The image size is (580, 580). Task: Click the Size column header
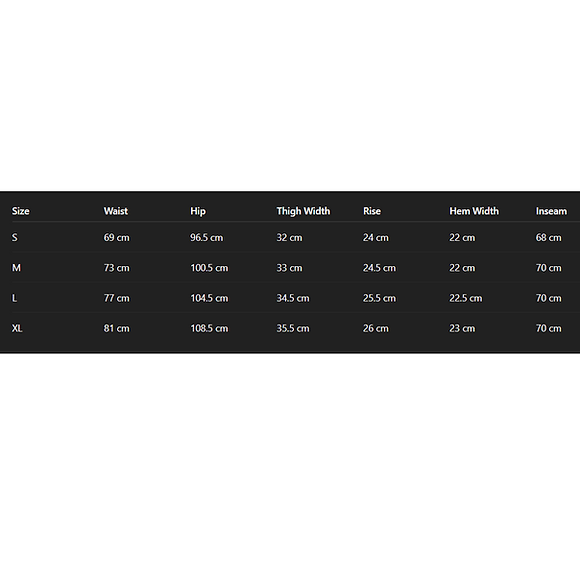tap(20, 211)
